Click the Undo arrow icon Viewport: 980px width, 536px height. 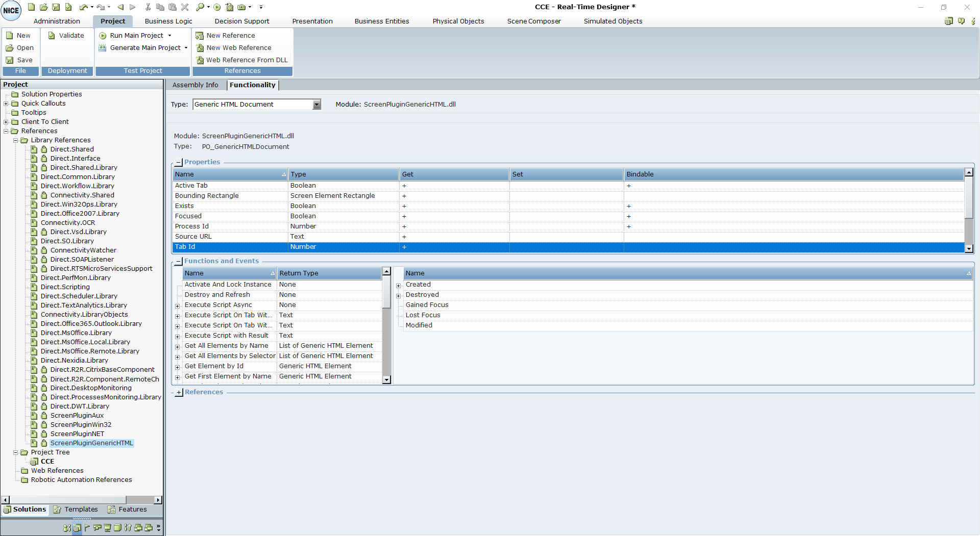pos(83,7)
